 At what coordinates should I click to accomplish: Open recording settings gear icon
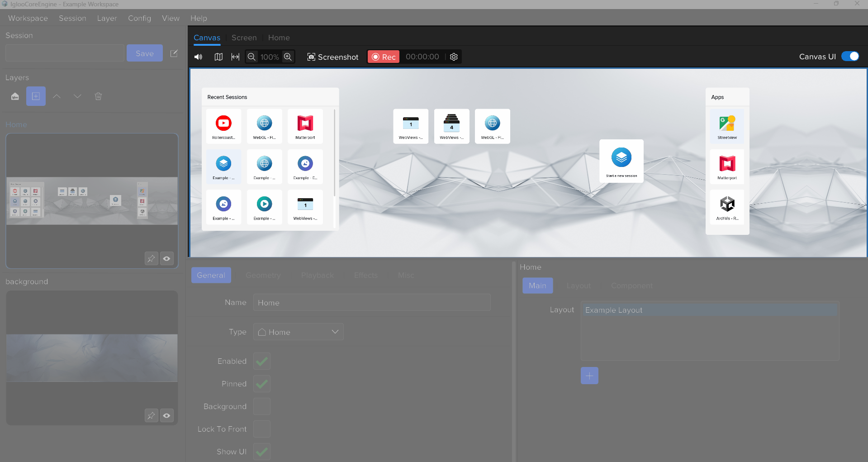coord(454,57)
